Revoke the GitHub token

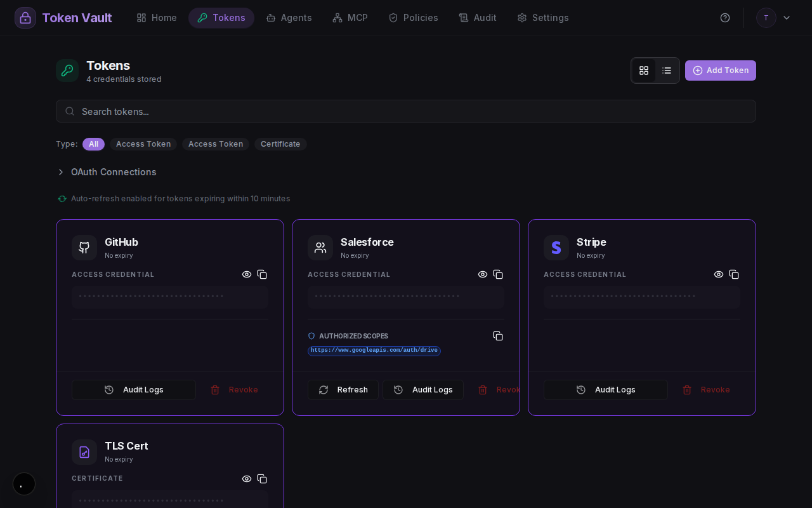pos(234,390)
